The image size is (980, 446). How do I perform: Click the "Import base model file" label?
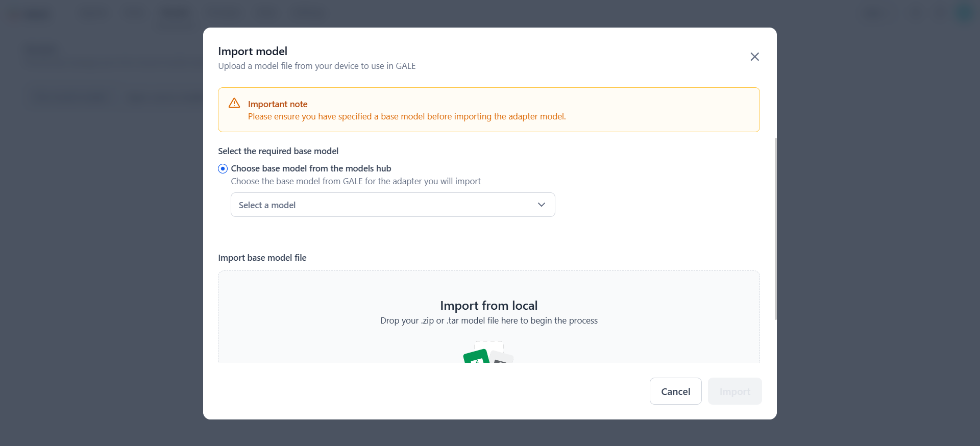pyautogui.click(x=262, y=258)
